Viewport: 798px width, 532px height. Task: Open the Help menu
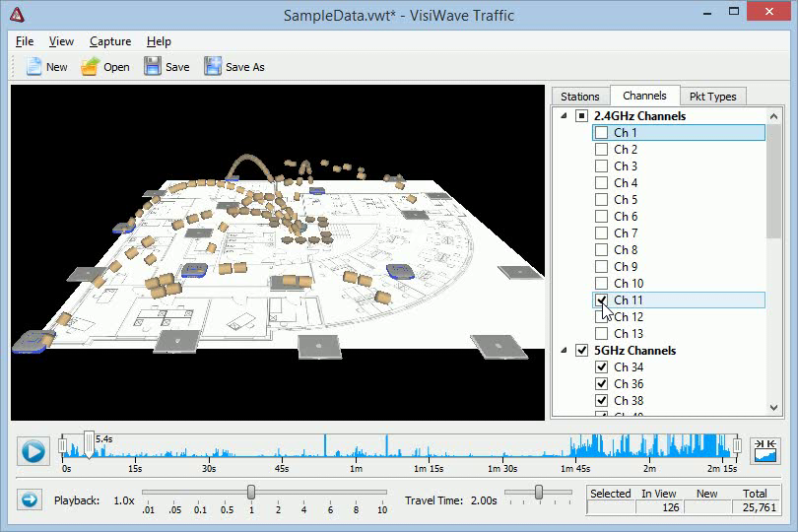click(159, 41)
